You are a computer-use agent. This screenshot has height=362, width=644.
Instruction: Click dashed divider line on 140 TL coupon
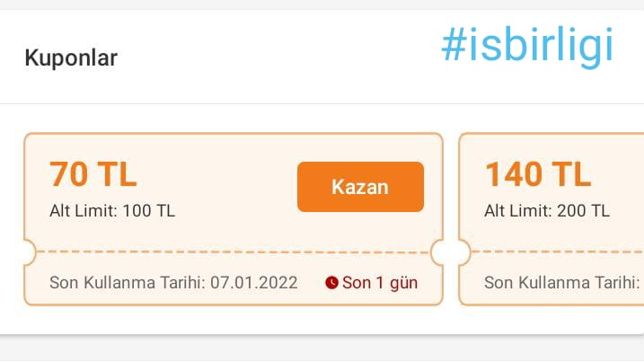pos(557,252)
